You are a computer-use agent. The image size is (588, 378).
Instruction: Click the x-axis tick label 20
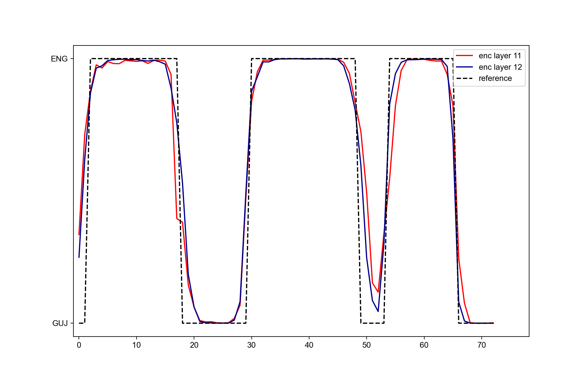pos(194,345)
